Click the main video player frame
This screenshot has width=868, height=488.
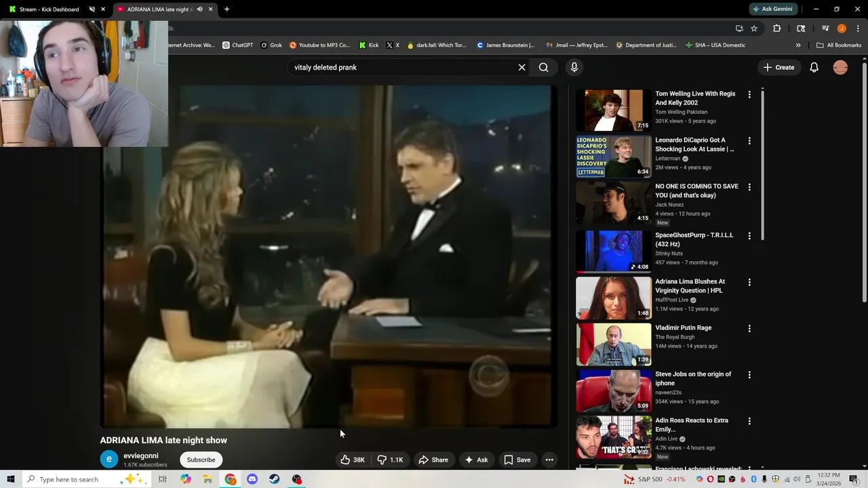tap(328, 256)
